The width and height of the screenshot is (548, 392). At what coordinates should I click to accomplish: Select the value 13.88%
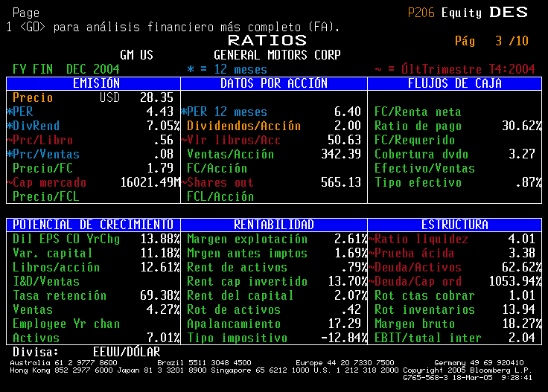(160, 239)
